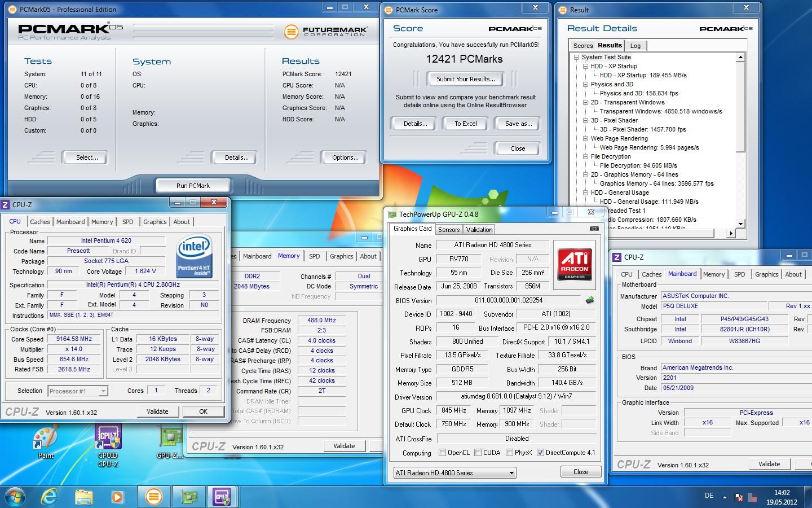Collapse the 2D - Transparent Windows node
This screenshot has height=508, width=812.
coord(585,102)
